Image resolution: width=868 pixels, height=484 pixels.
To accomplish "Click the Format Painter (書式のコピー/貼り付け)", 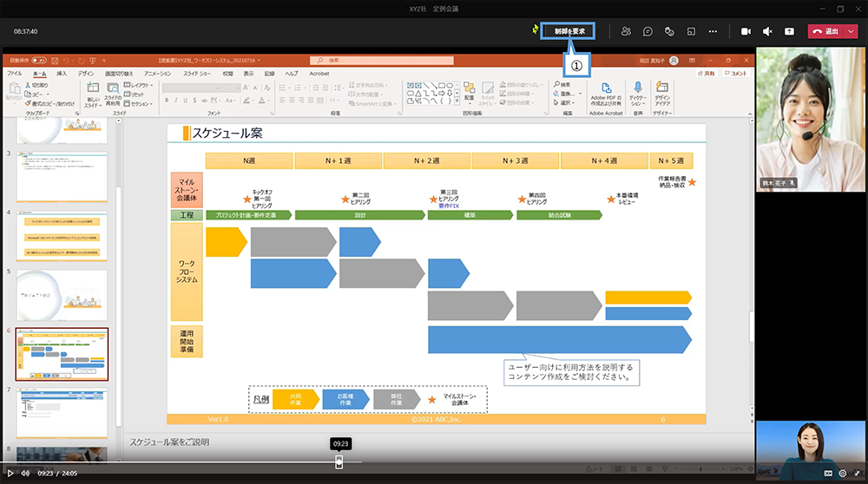I will pyautogui.click(x=49, y=103).
